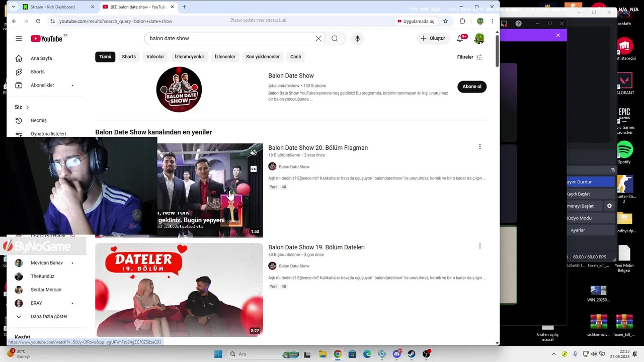Image resolution: width=644 pixels, height=362 pixels.
Task: Open Chrome tab search dropdown arrow
Action: pos(13,7)
